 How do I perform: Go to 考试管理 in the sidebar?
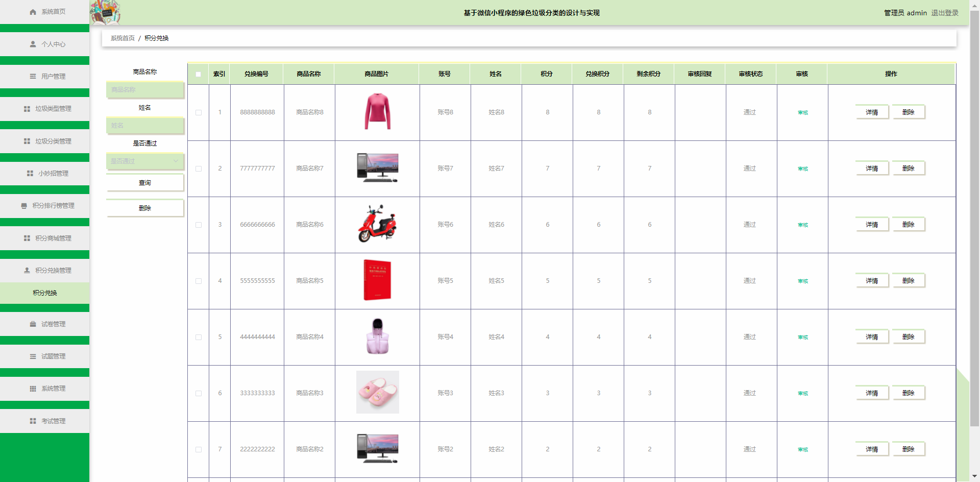point(45,421)
